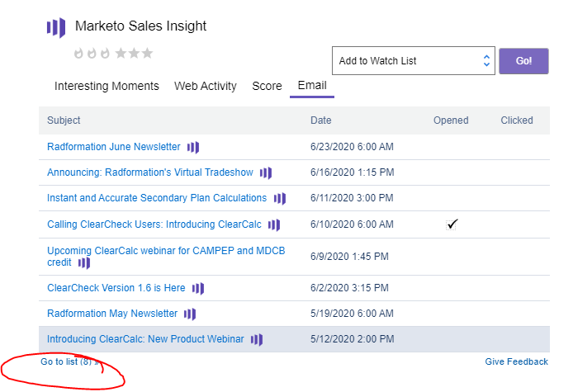The image size is (573, 392).
Task: Click Marketo icon next to May Newsletter
Action: point(191,314)
